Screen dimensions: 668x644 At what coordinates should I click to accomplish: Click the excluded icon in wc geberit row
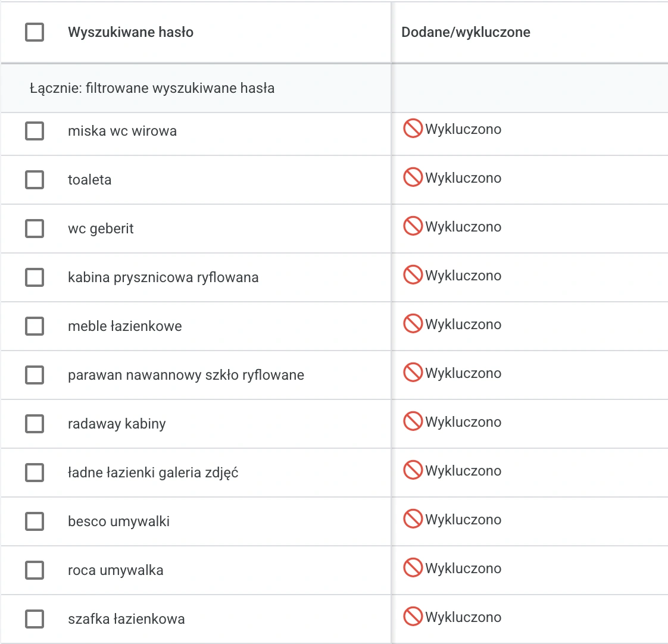[x=413, y=226]
